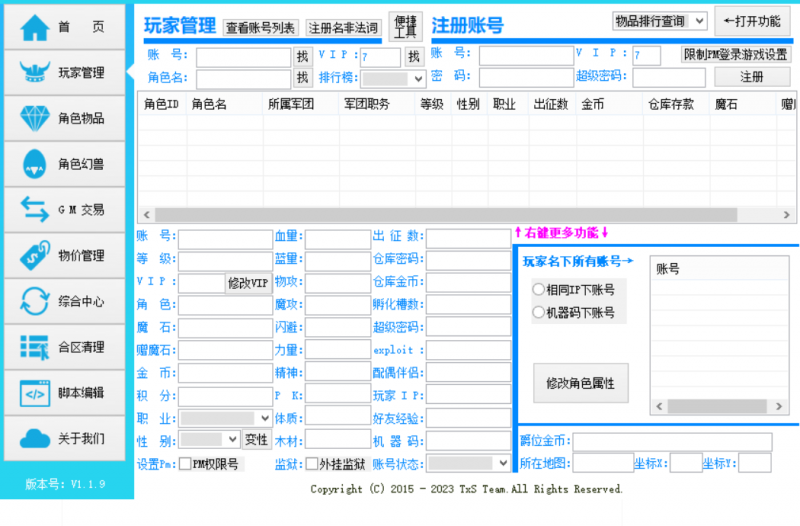Focus the 账号 field in 注册账号
This screenshot has height=526, width=800.
[526, 55]
